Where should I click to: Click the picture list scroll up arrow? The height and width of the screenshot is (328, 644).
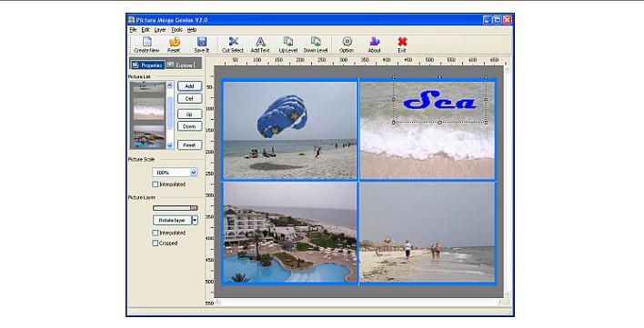(x=169, y=84)
